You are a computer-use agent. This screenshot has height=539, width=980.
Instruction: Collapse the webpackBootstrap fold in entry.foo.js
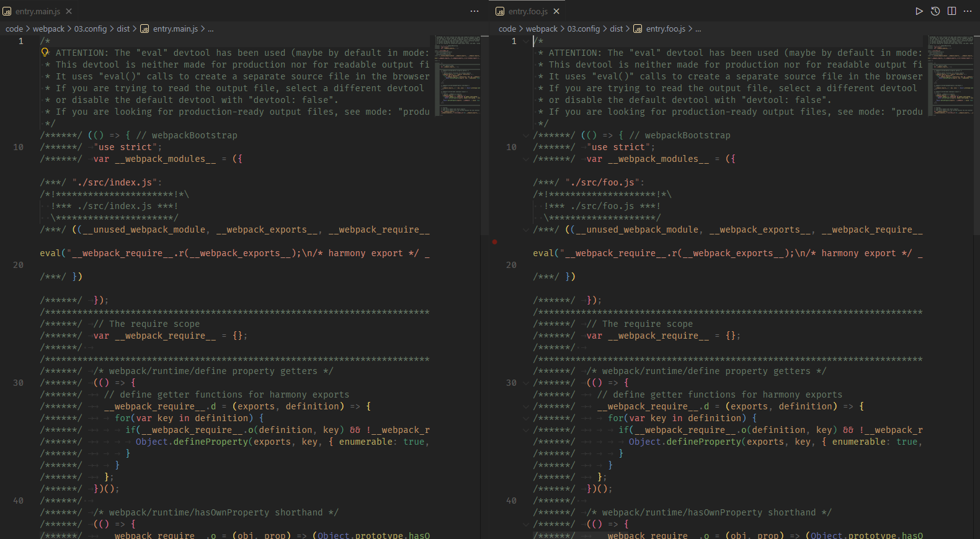point(526,135)
